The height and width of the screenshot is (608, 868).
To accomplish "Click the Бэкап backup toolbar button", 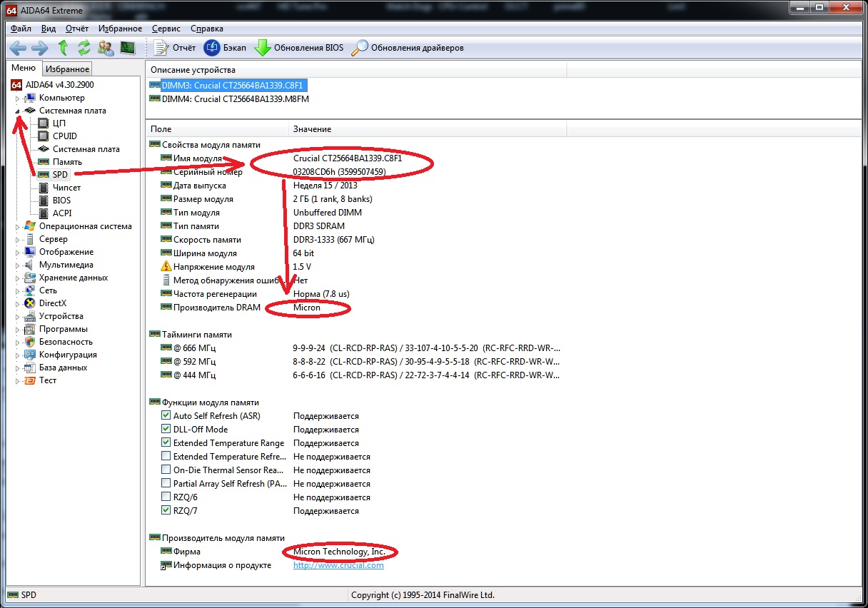I will 225,48.
